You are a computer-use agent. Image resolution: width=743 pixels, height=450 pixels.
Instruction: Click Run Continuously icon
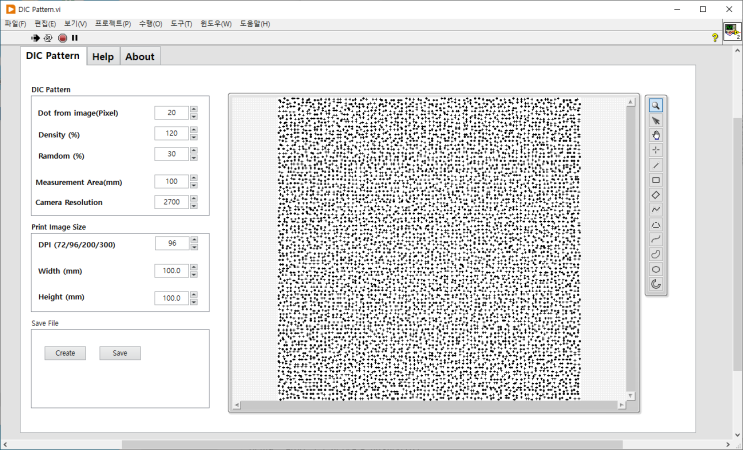[x=48, y=38]
